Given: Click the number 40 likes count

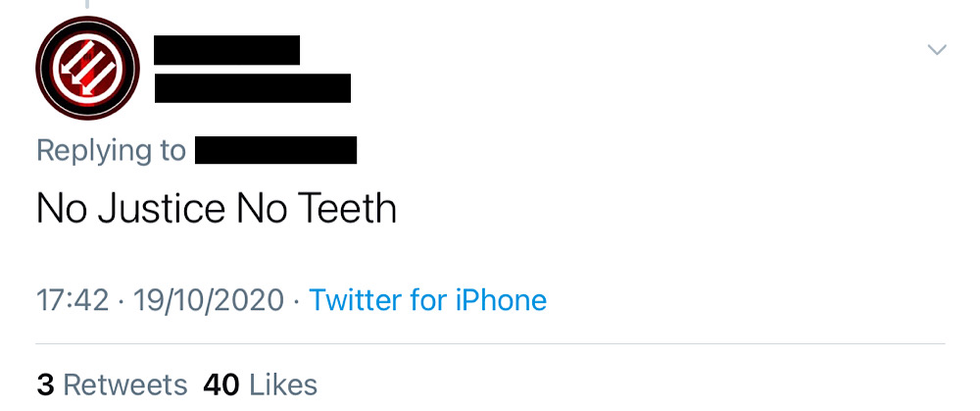Looking at the screenshot, I should click(x=221, y=385).
